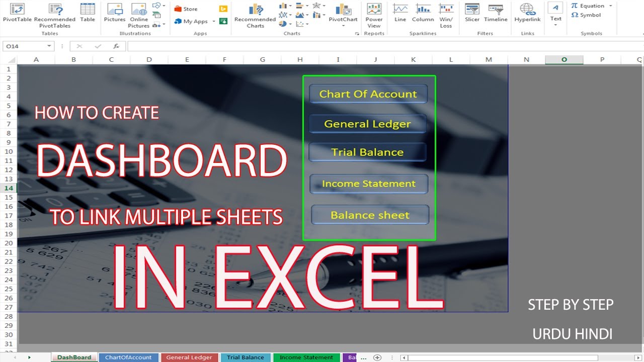
Task: Open Recommended Charts
Action: click(x=255, y=15)
